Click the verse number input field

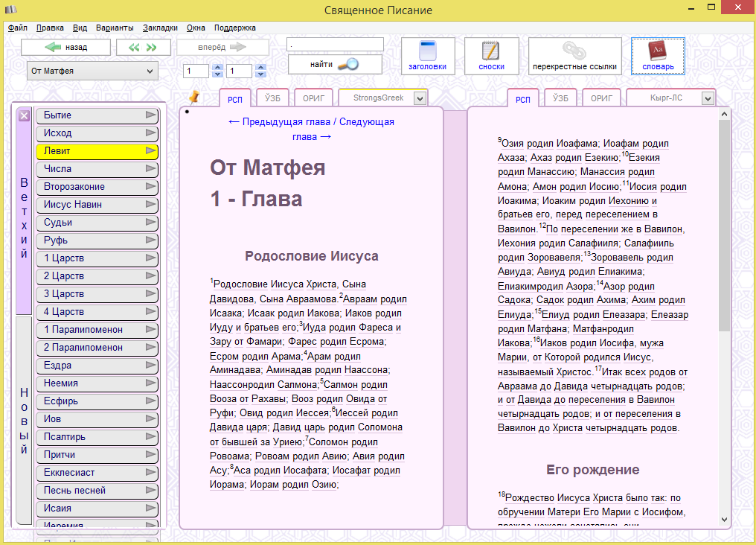(239, 71)
